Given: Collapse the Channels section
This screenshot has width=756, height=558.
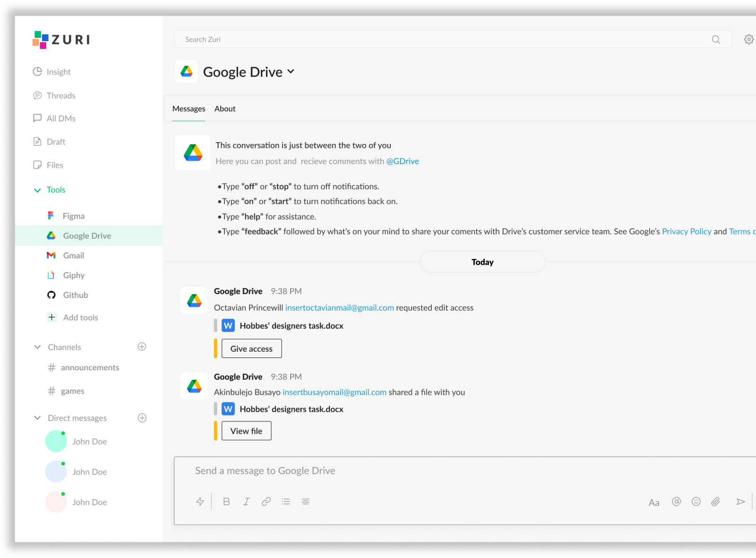Looking at the screenshot, I should tap(37, 347).
